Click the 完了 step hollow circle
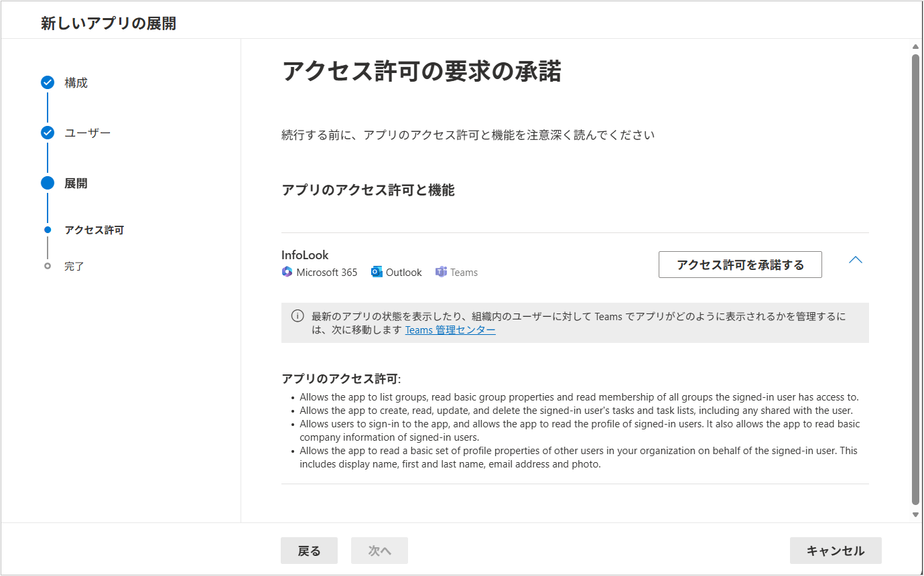This screenshot has width=924, height=576. click(48, 266)
